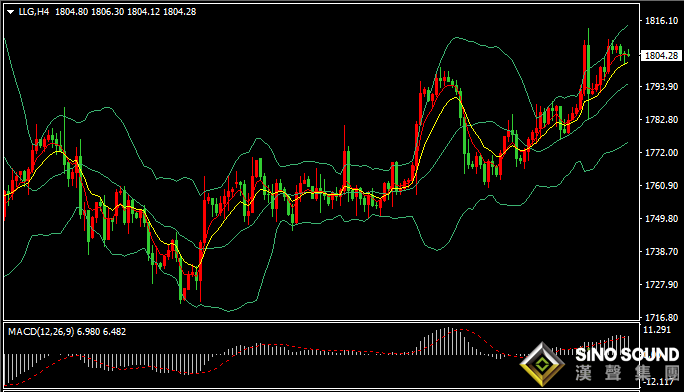Click price axis value 1727.90
The width and height of the screenshot is (684, 392).
(661, 285)
